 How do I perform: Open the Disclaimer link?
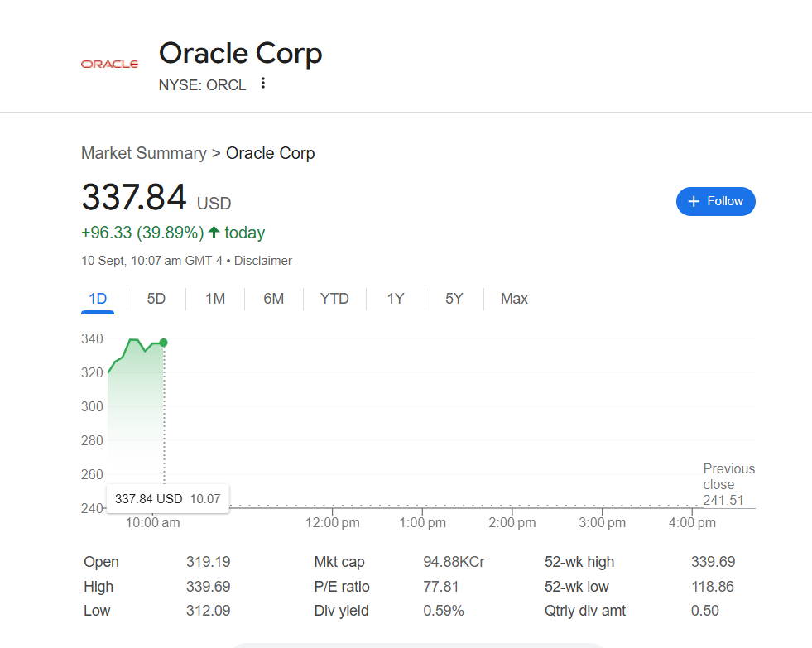click(x=263, y=261)
